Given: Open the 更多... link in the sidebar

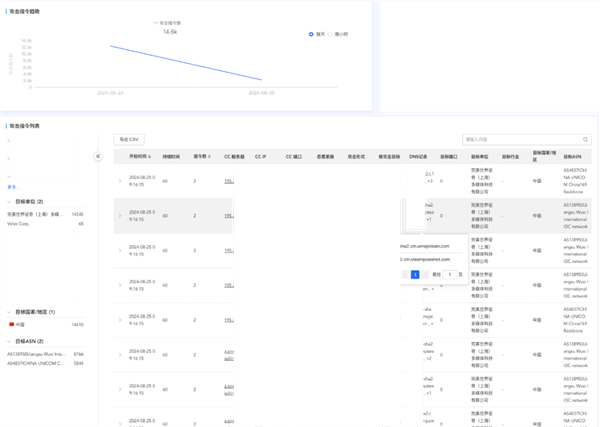Looking at the screenshot, I should tap(13, 187).
